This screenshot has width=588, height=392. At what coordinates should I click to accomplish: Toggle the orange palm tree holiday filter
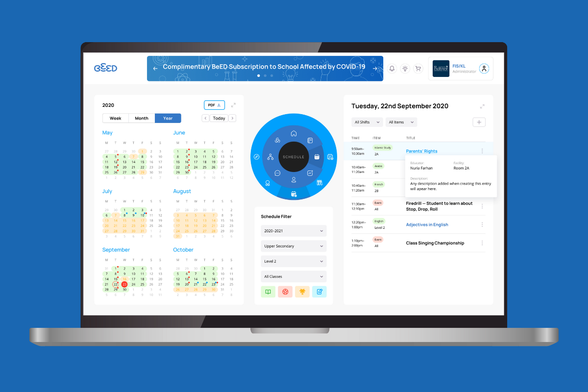[302, 292]
